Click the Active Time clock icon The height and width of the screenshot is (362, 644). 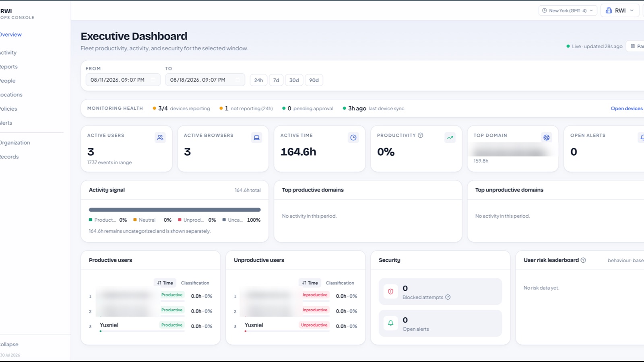[x=353, y=138]
